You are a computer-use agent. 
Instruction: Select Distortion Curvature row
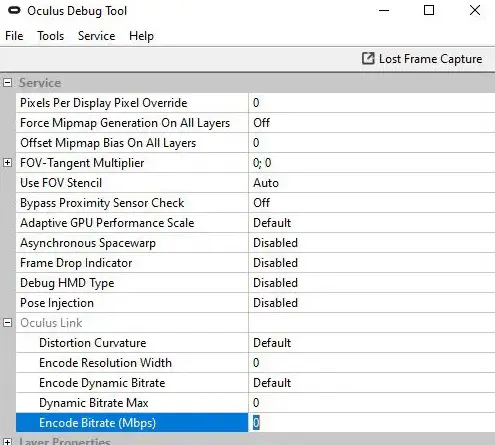[132, 343]
